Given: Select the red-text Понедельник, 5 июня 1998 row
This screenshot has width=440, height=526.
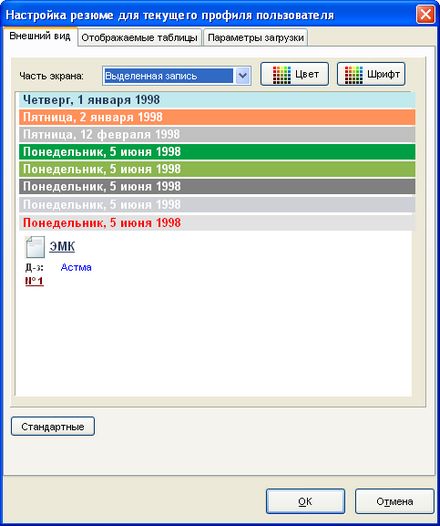Looking at the screenshot, I should [x=217, y=223].
